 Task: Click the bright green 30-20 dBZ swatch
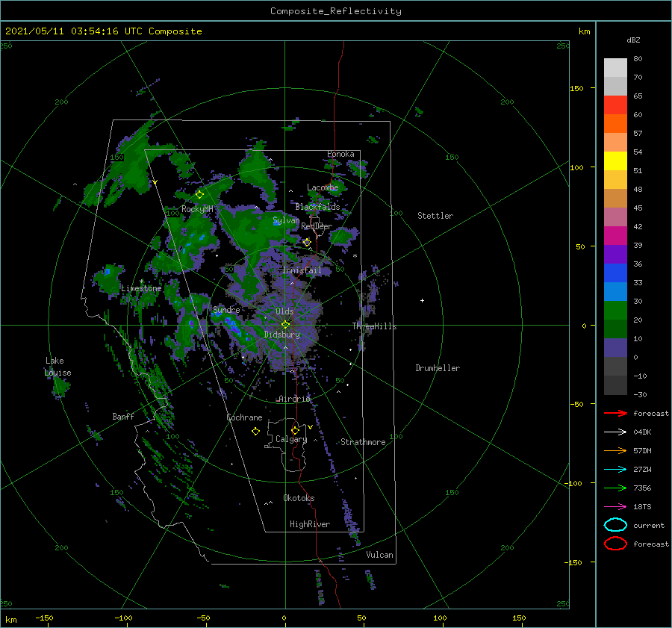tap(615, 311)
